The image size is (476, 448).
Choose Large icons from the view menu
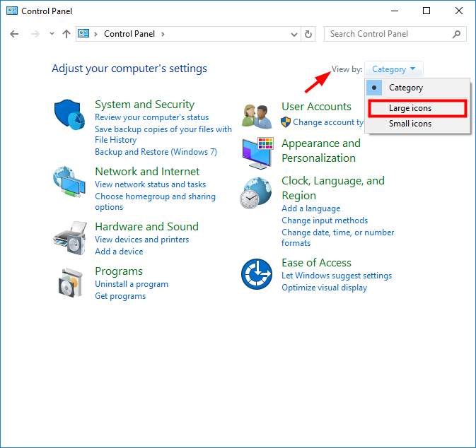click(410, 108)
